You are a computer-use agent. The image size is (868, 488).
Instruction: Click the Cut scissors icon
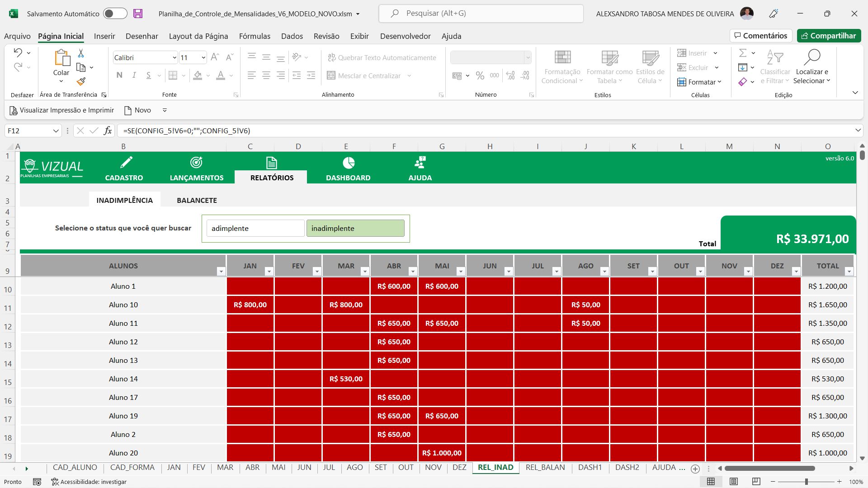coord(81,53)
